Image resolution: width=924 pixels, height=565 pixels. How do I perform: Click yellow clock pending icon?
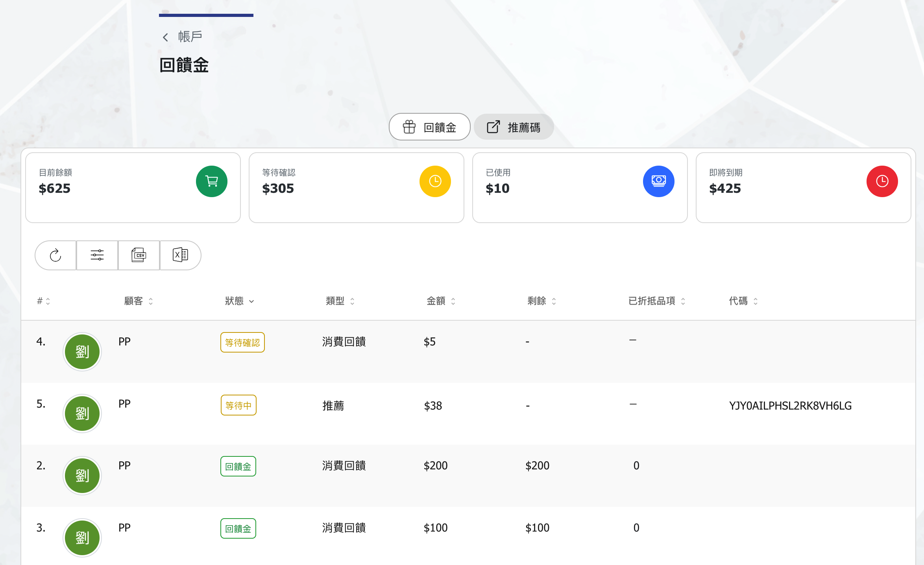435,181
